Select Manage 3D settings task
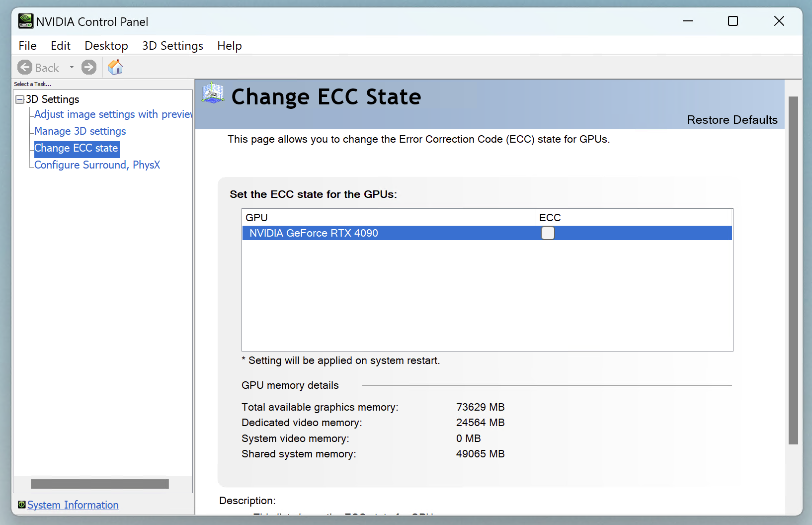This screenshot has width=812, height=525. [x=80, y=131]
